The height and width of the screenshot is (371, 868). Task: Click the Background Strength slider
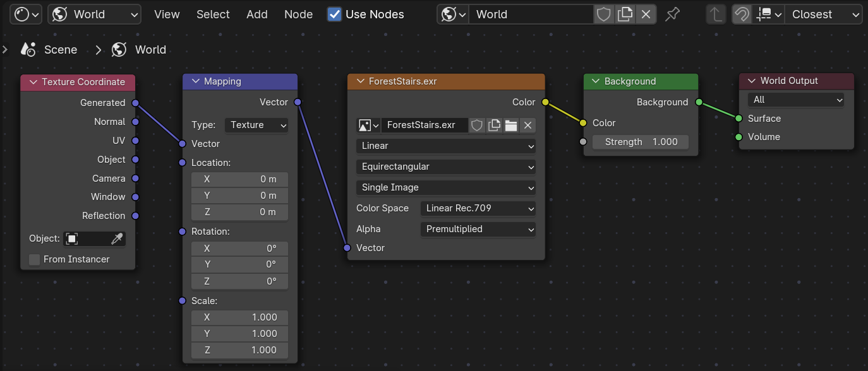(641, 142)
